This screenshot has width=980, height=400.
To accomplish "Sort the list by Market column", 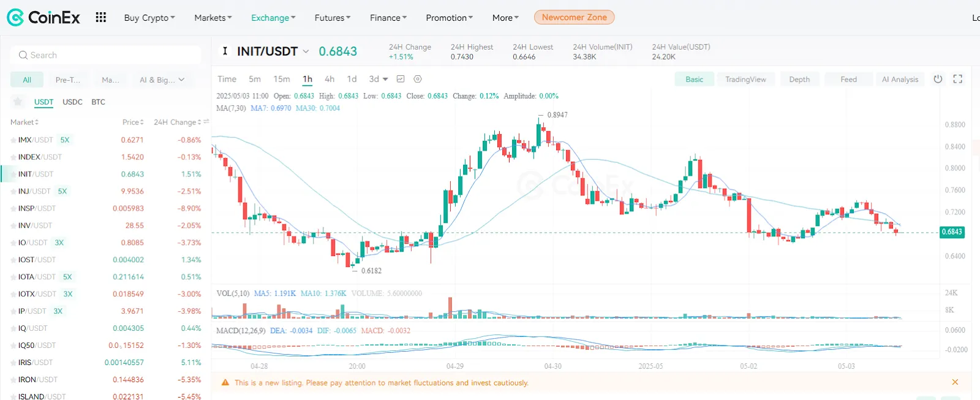I will pyautogui.click(x=24, y=123).
